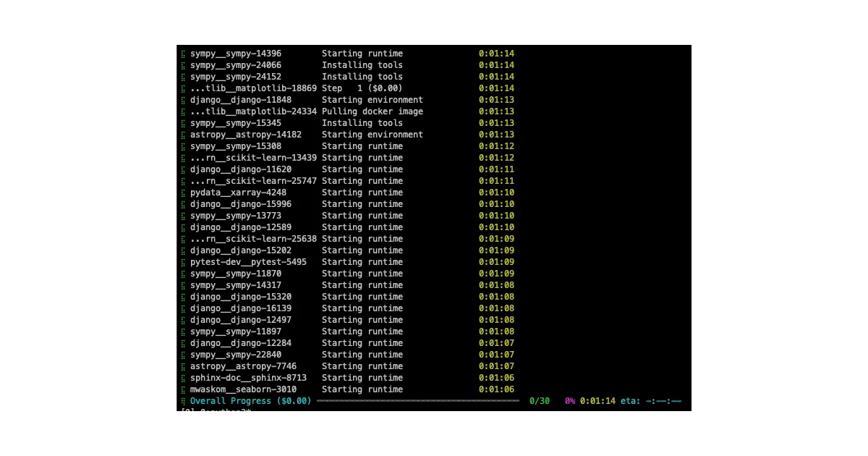Select elapsed time 0:01:06 for sphinx-doc__sphinx-8713
868x456 pixels.
496,378
